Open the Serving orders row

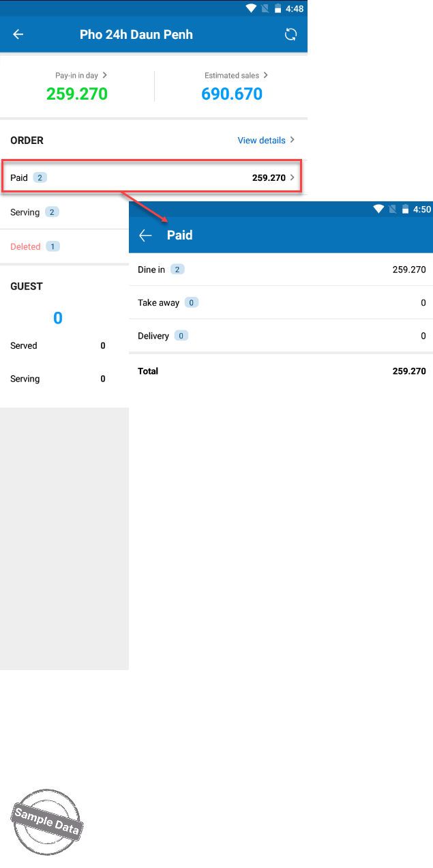pyautogui.click(x=65, y=212)
